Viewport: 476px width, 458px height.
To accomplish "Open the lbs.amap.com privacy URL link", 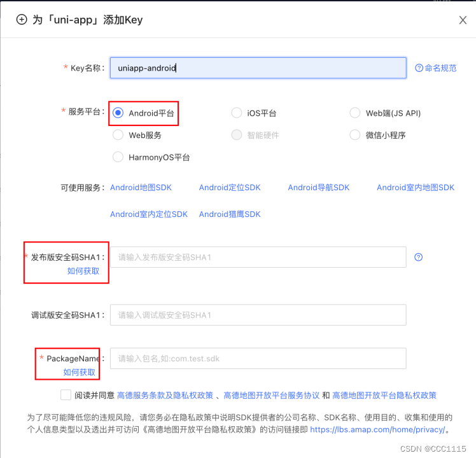I will (377, 429).
